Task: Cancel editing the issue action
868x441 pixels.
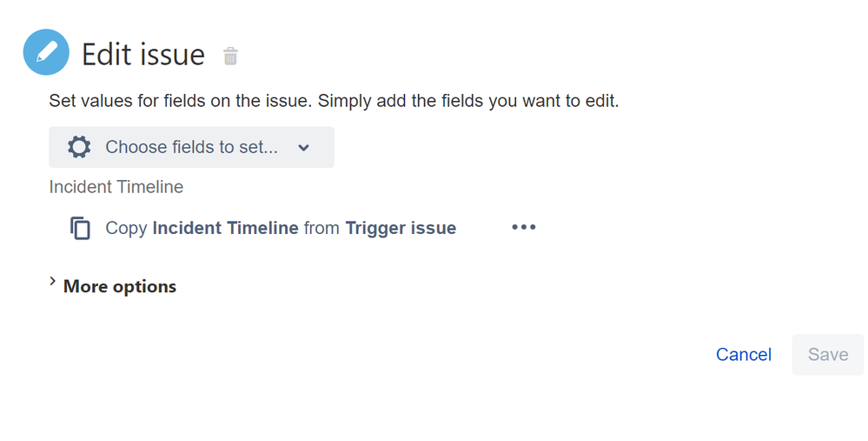Action: point(744,355)
